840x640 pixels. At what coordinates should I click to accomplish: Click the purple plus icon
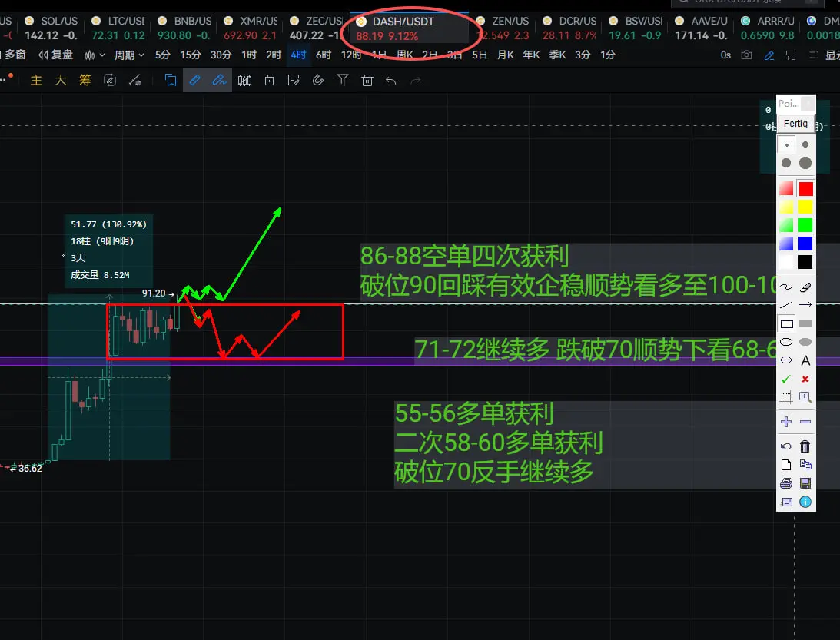point(786,422)
